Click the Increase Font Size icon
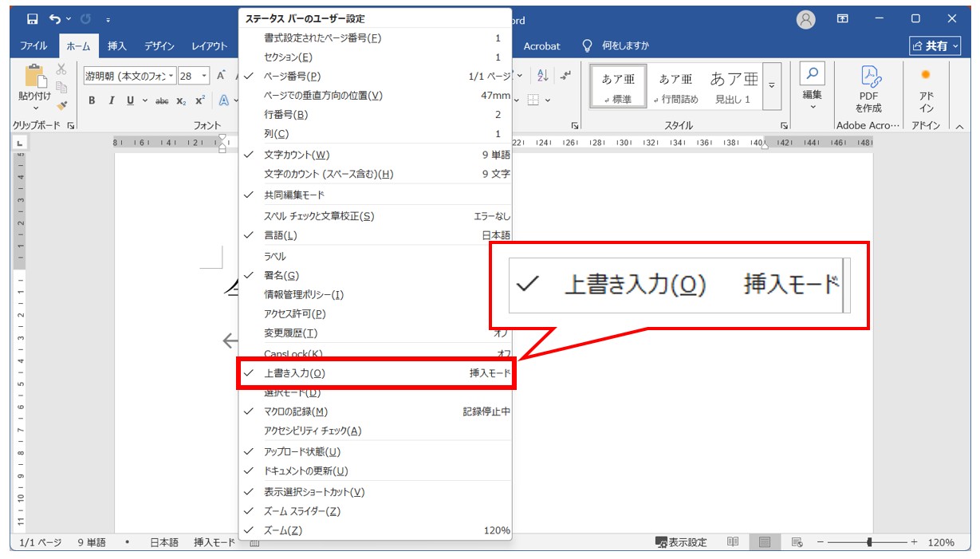This screenshot has height=559, width=980. 222,76
